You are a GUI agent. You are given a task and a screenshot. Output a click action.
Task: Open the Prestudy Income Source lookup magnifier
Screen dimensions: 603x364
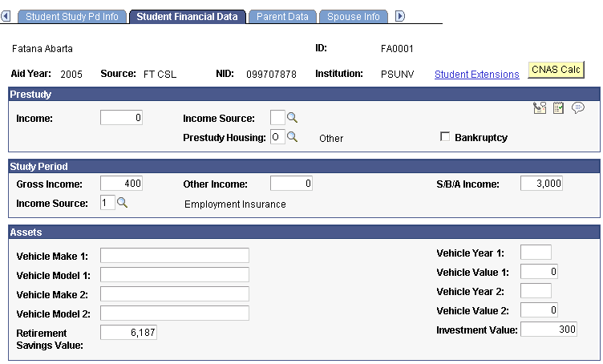(292, 118)
